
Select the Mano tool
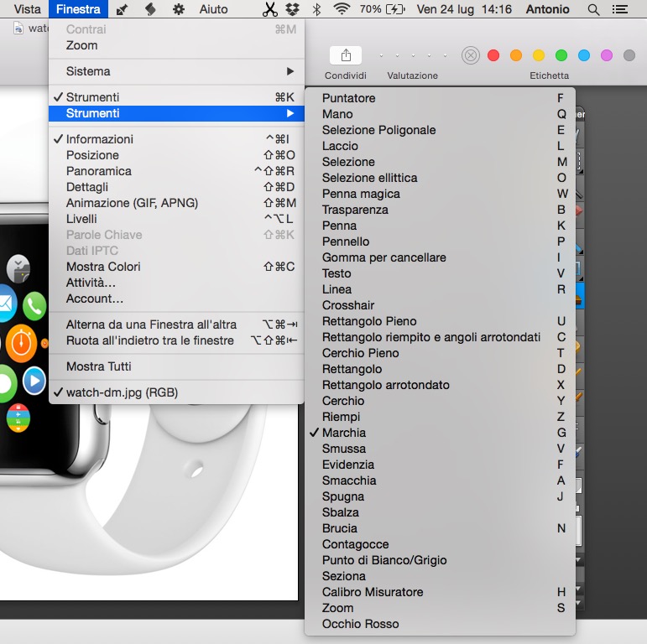click(x=440, y=114)
